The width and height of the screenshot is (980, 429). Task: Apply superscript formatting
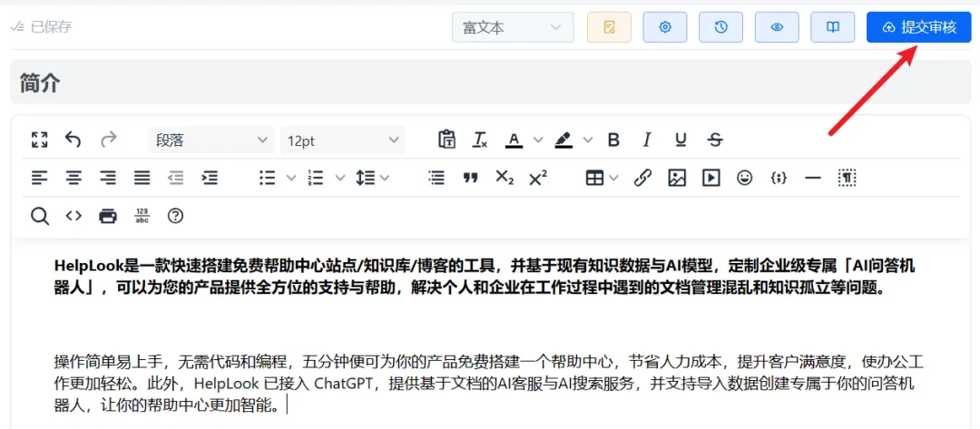pyautogui.click(x=538, y=178)
